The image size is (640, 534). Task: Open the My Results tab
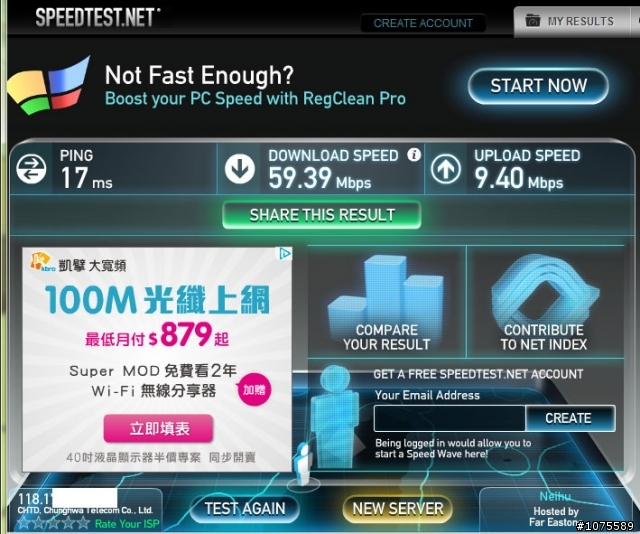tap(572, 21)
